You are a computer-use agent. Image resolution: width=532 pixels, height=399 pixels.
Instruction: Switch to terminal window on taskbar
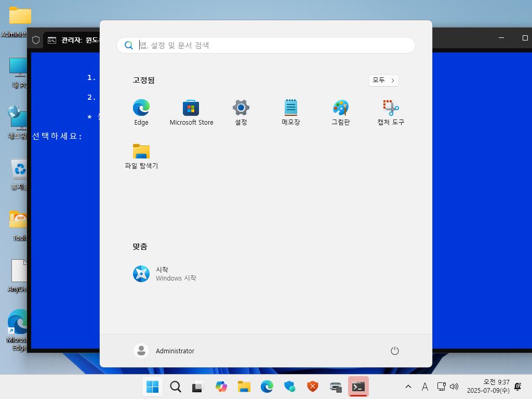[x=358, y=387]
